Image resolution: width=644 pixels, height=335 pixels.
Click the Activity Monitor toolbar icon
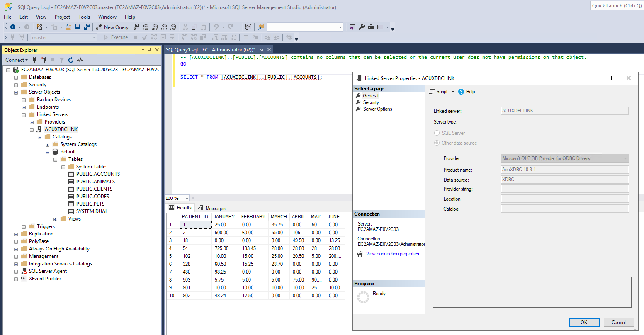[x=248, y=27]
